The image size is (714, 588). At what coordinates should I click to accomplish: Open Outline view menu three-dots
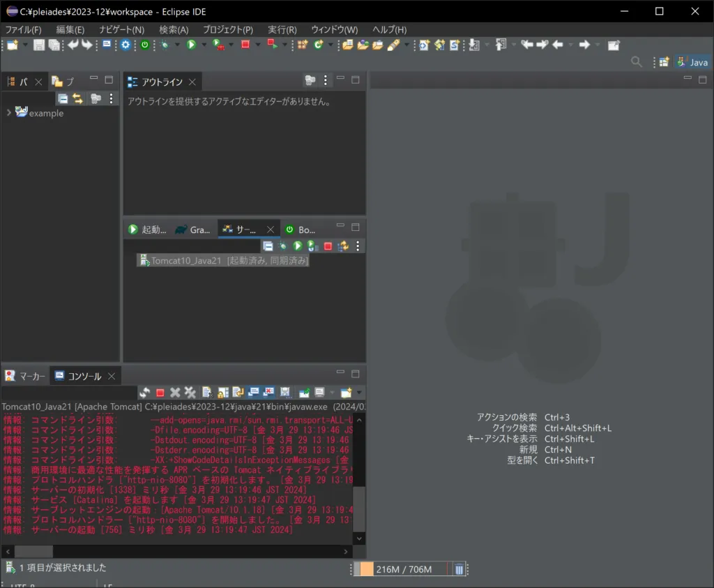[x=325, y=81]
